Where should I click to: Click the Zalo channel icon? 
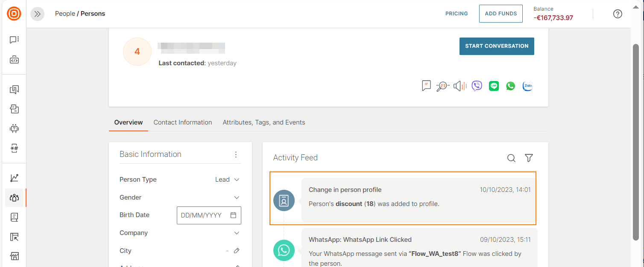pos(527,86)
